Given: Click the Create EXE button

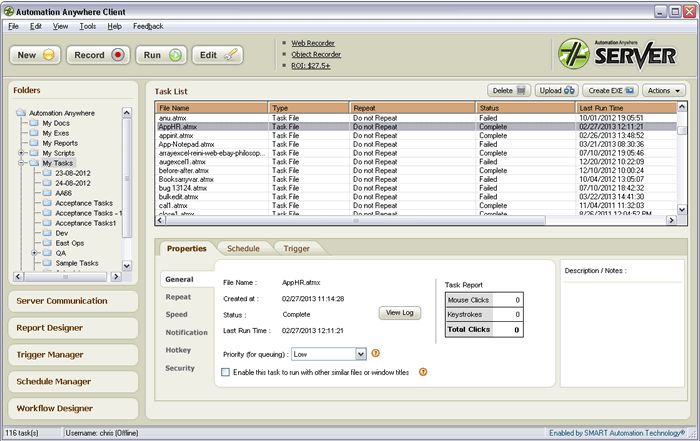Looking at the screenshot, I should pos(612,90).
